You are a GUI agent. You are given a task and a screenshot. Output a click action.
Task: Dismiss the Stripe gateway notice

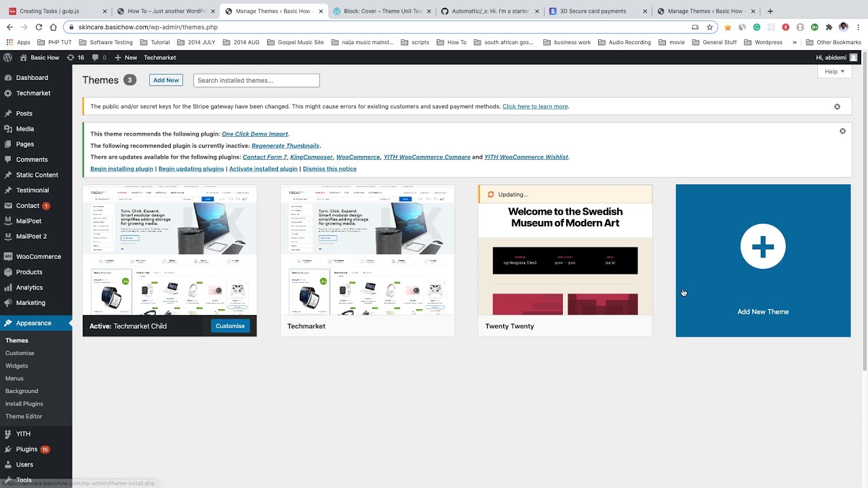(x=837, y=106)
